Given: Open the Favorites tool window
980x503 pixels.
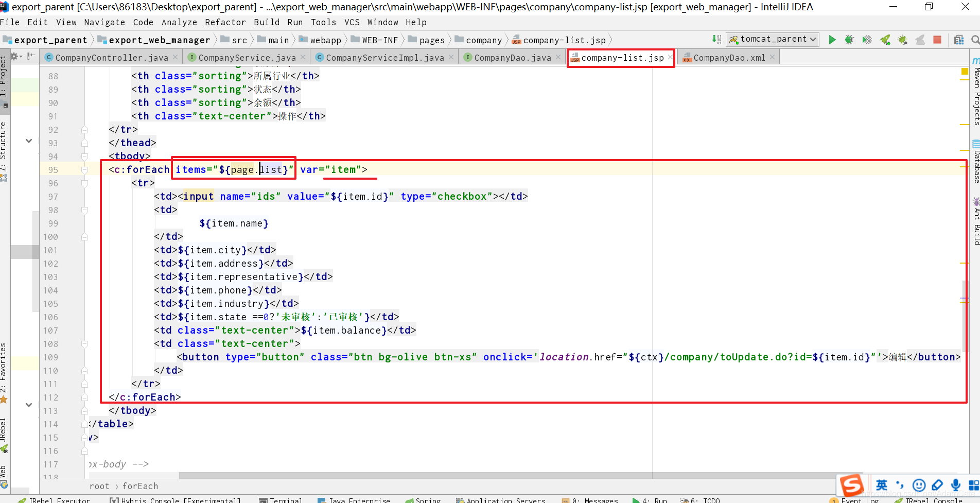Looking at the screenshot, I should coord(4,373).
